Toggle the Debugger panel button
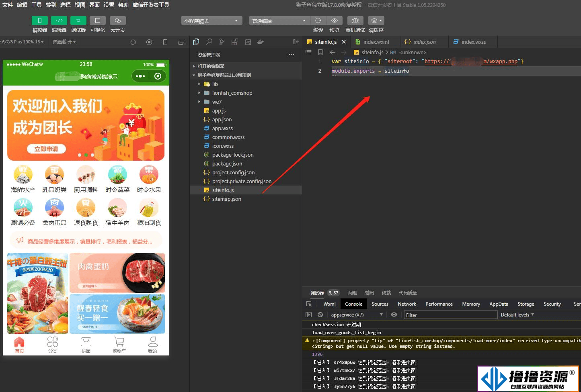 pyautogui.click(x=78, y=20)
